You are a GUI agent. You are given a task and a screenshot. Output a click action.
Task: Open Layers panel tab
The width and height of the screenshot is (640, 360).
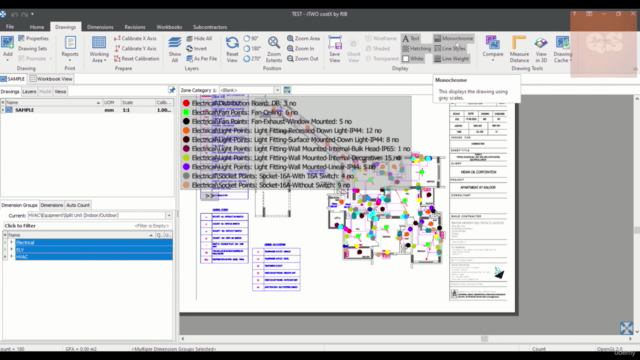tap(29, 91)
